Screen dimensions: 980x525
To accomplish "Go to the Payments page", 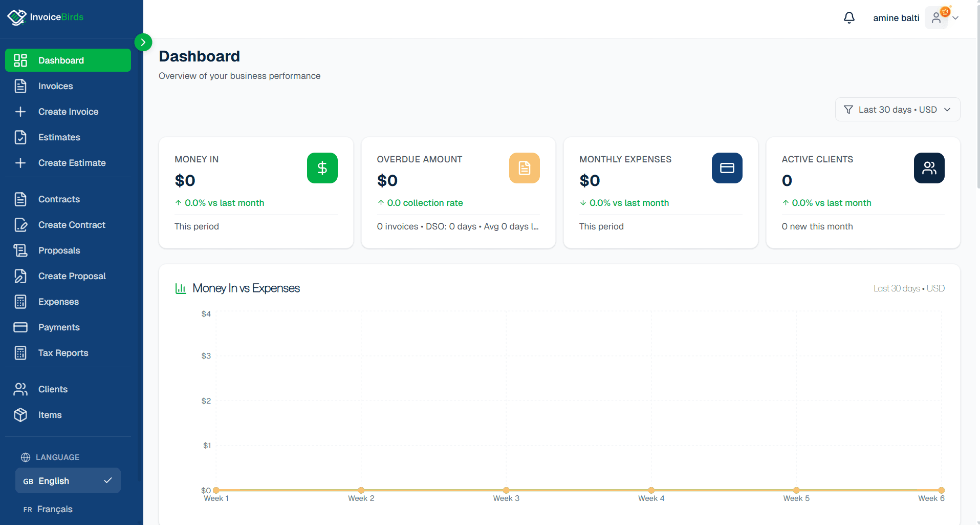I will tap(68, 327).
